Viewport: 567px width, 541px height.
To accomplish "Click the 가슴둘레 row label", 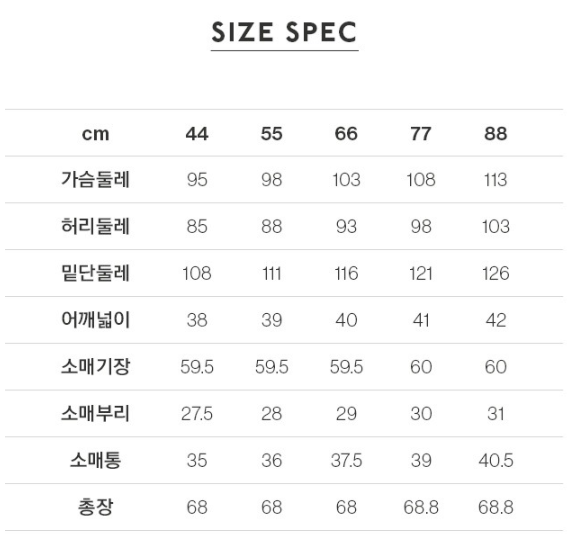I will 95,179.
